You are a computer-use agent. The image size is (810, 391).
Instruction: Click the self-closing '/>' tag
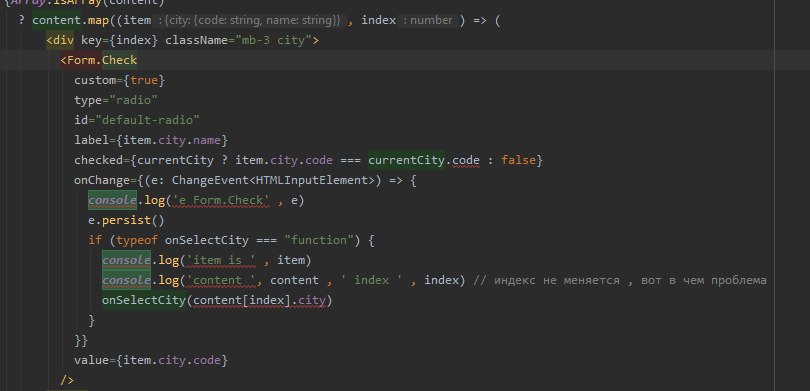[67, 380]
